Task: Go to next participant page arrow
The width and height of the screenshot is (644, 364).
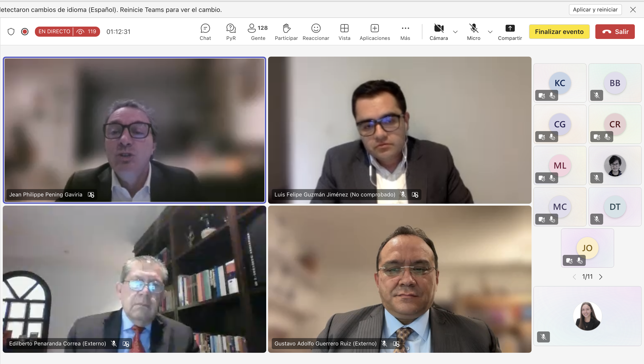Action: [x=601, y=277]
